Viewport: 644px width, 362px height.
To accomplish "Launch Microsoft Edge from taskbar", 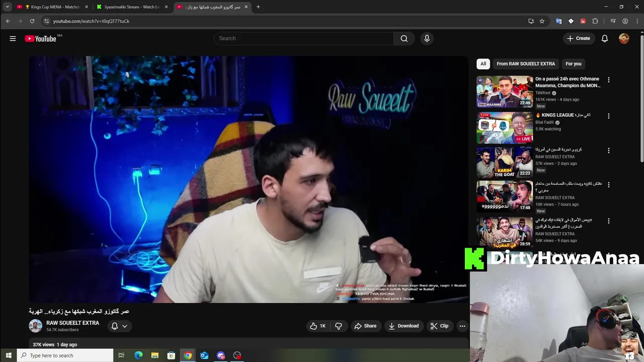I will (x=138, y=355).
